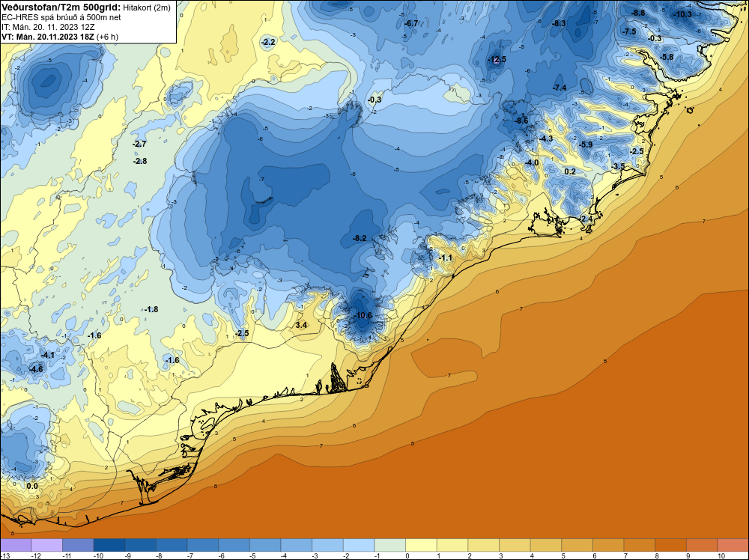
Task: Pick the legend swatch between -8 and -7
Action: 172,545
